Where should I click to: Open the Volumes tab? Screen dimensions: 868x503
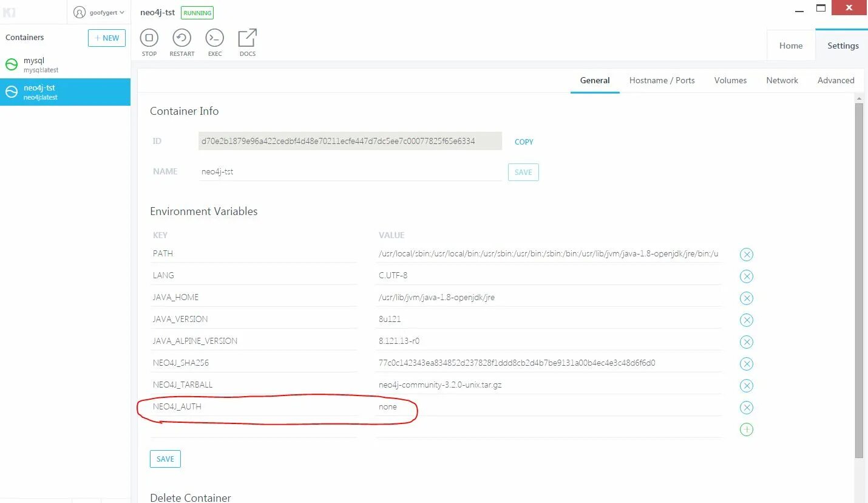pyautogui.click(x=730, y=80)
